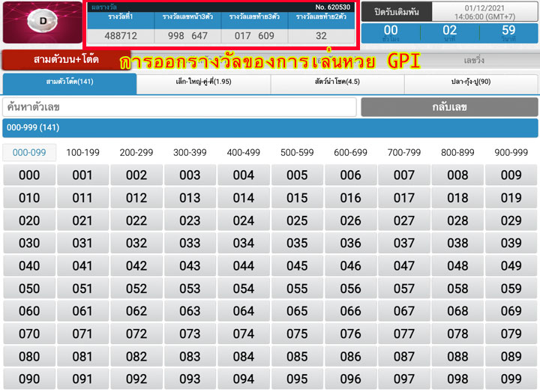This screenshot has width=540, height=392.
Task: Select number 045
Action: point(297,266)
